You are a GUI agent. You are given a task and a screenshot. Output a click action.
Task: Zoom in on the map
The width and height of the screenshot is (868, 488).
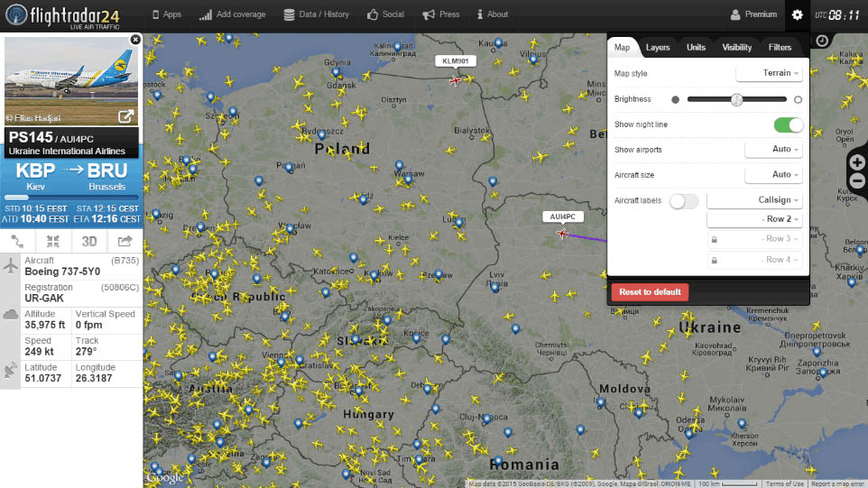857,162
